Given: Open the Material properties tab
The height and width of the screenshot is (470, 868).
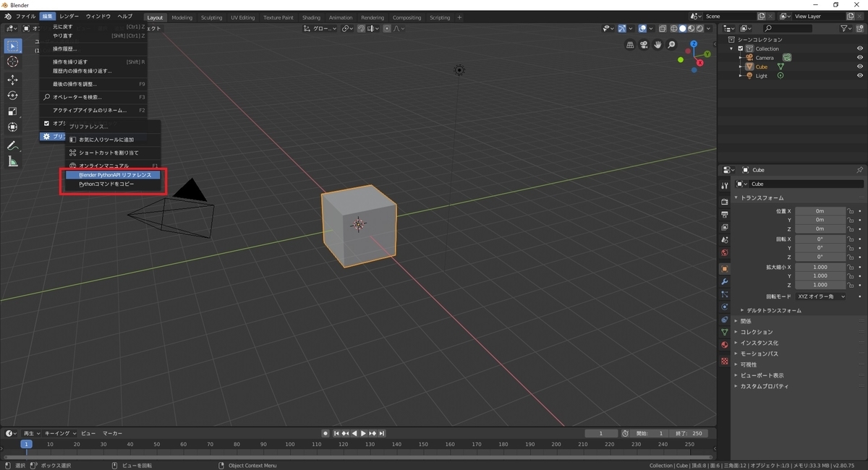Looking at the screenshot, I should (x=724, y=345).
